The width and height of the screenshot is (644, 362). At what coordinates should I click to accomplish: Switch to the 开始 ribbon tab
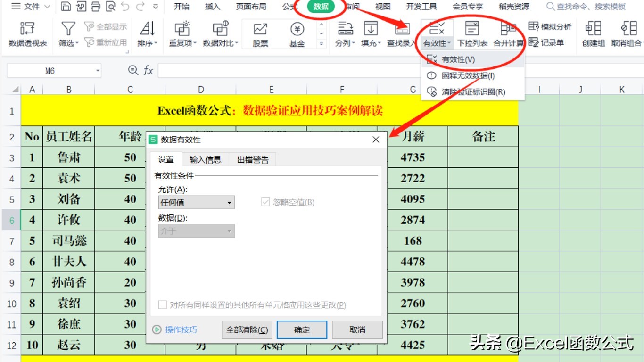[x=181, y=7]
